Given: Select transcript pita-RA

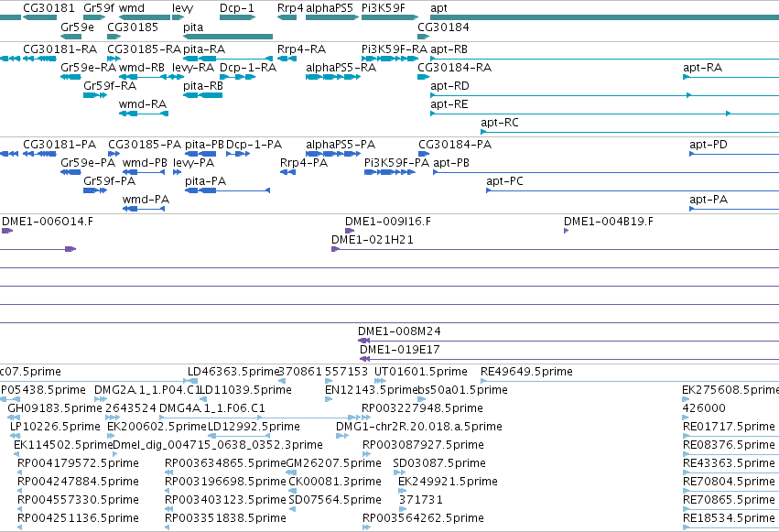Looking at the screenshot, I should pyautogui.click(x=228, y=59).
